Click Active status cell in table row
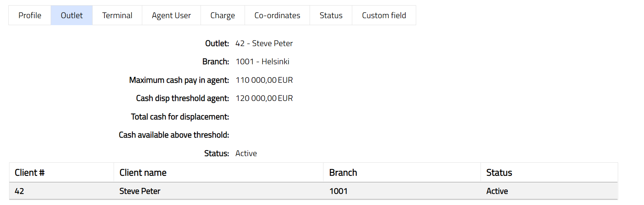Screen dimensions: 644x205 point(497,191)
